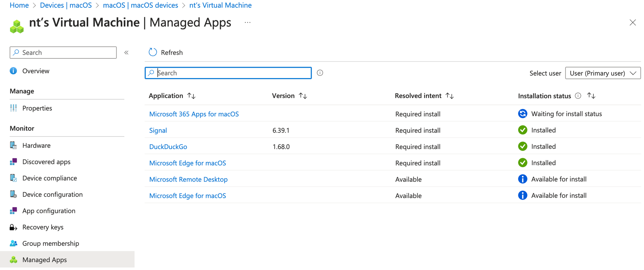Click the green cubes Managed Apps header icon

pyautogui.click(x=17, y=26)
